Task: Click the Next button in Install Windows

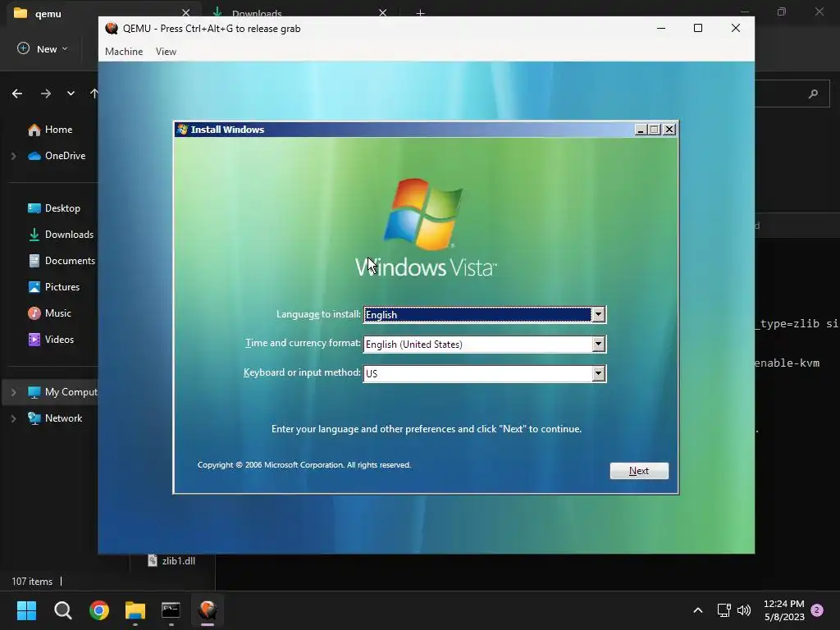Action: coord(639,470)
